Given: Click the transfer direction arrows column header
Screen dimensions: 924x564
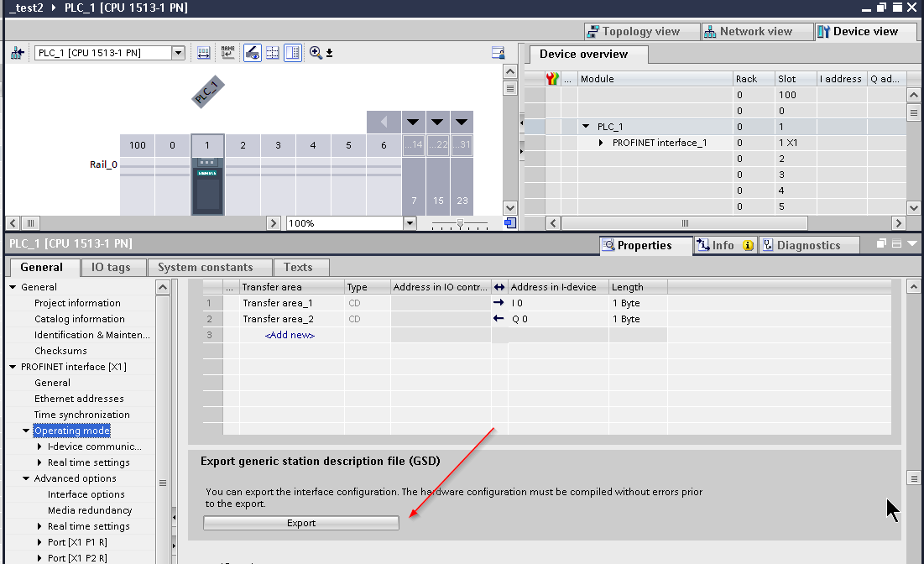Looking at the screenshot, I should (499, 287).
